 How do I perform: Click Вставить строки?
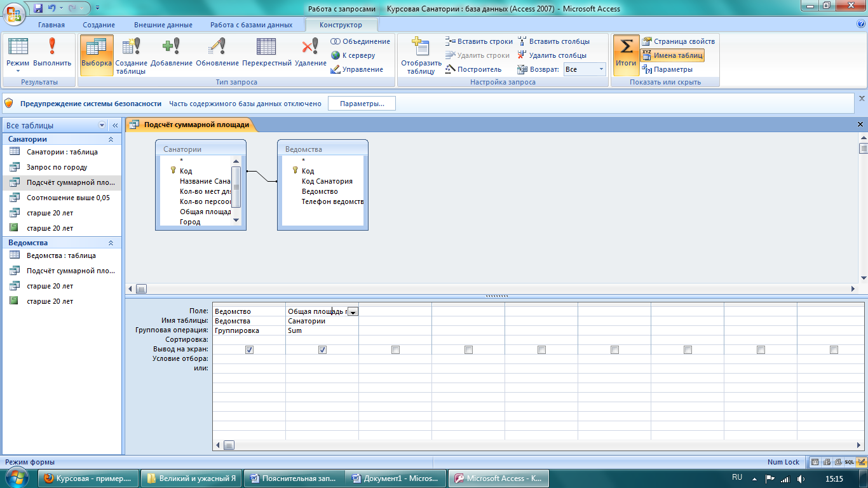point(478,41)
